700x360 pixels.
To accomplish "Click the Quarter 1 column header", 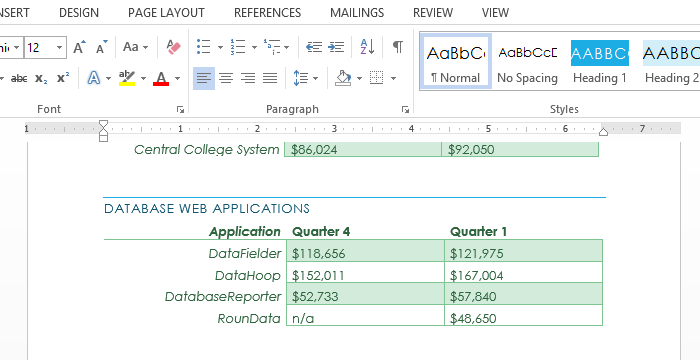I will click(x=479, y=231).
